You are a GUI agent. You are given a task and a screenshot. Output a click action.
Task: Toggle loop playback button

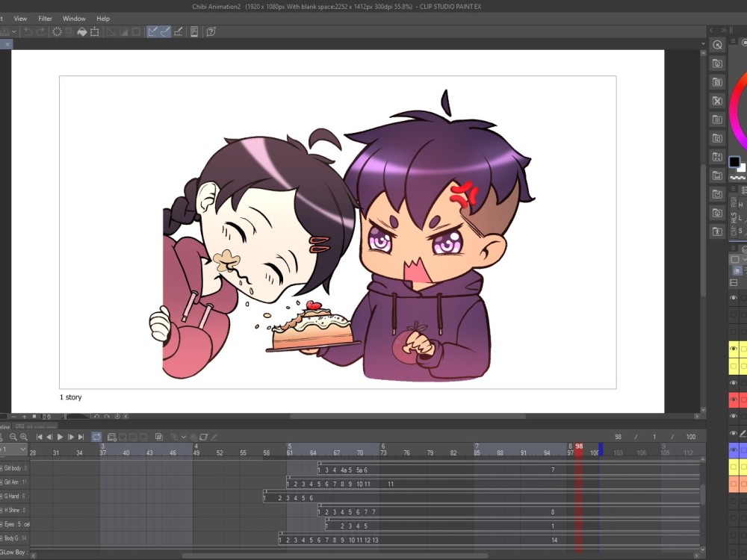click(96, 437)
